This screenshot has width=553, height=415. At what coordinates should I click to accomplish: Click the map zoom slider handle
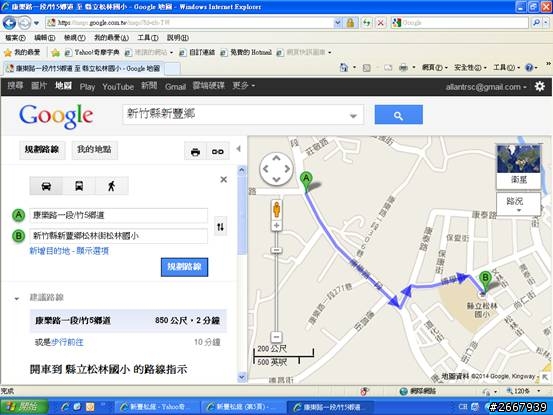point(276,250)
